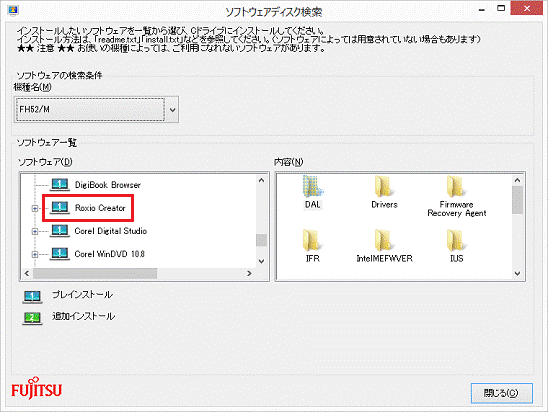Select Roxio Creator entry text

click(x=100, y=208)
